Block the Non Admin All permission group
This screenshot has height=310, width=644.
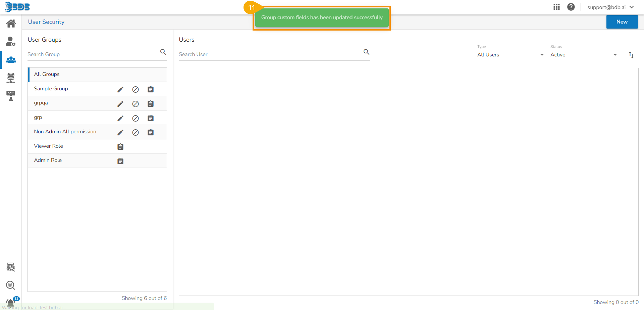tap(136, 132)
